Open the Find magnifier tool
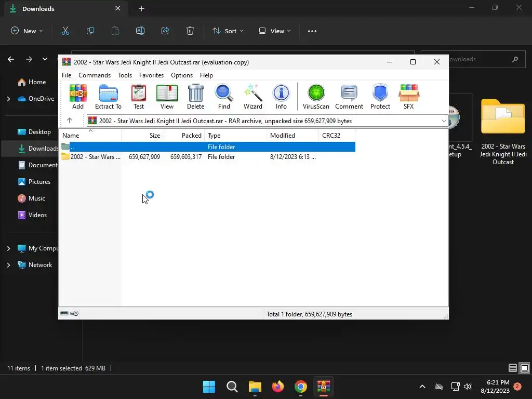The width and height of the screenshot is (532, 399). click(x=224, y=97)
